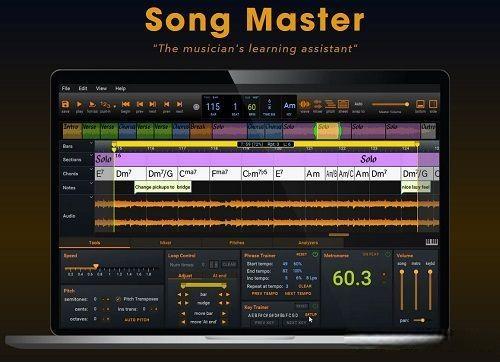Click the 60 BPM display
Viewport: 500px width, 362px height.
tap(252, 107)
